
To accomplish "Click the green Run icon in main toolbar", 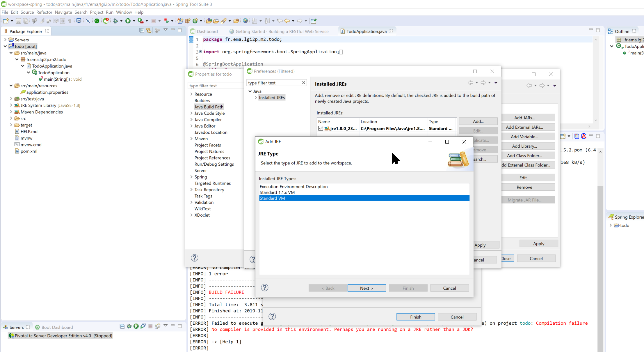I will pos(128,21).
